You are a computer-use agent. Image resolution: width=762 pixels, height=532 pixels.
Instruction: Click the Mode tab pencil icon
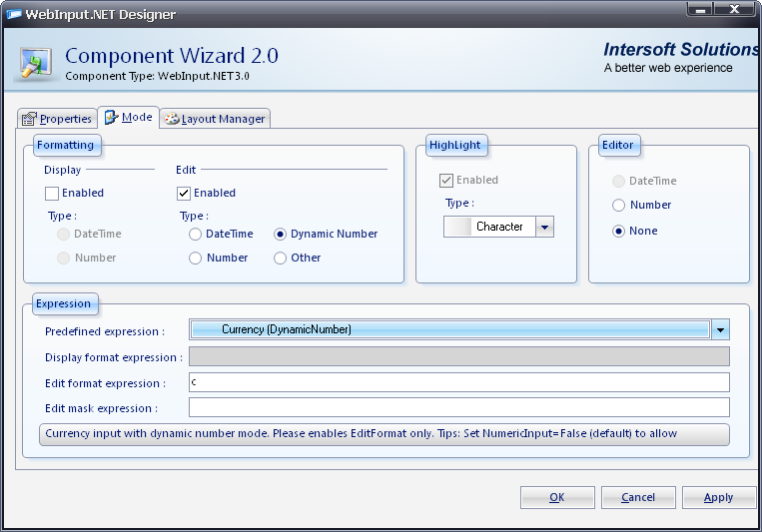pyautogui.click(x=111, y=118)
